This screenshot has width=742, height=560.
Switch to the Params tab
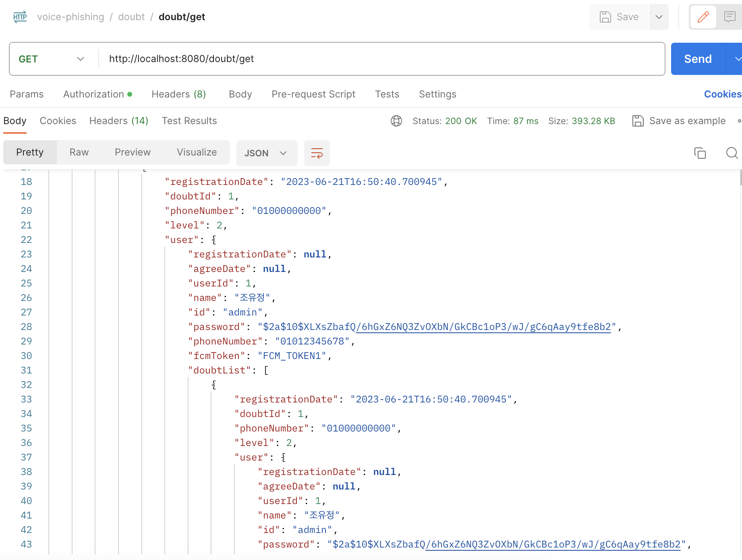click(27, 94)
